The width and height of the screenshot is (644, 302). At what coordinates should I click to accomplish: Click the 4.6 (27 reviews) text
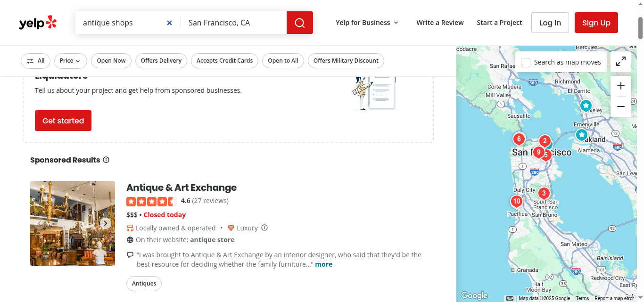205,201
